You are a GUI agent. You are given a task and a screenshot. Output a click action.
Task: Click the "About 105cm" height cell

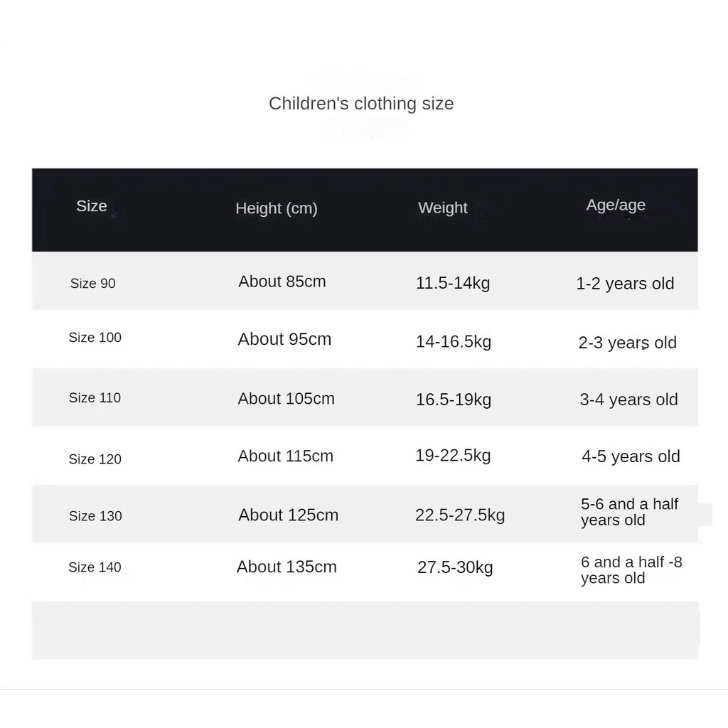pos(287,399)
